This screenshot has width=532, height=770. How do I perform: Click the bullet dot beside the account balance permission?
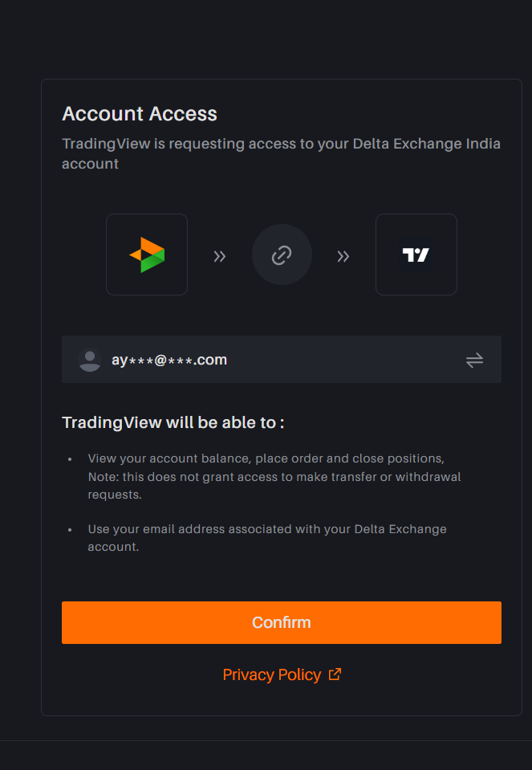point(70,459)
